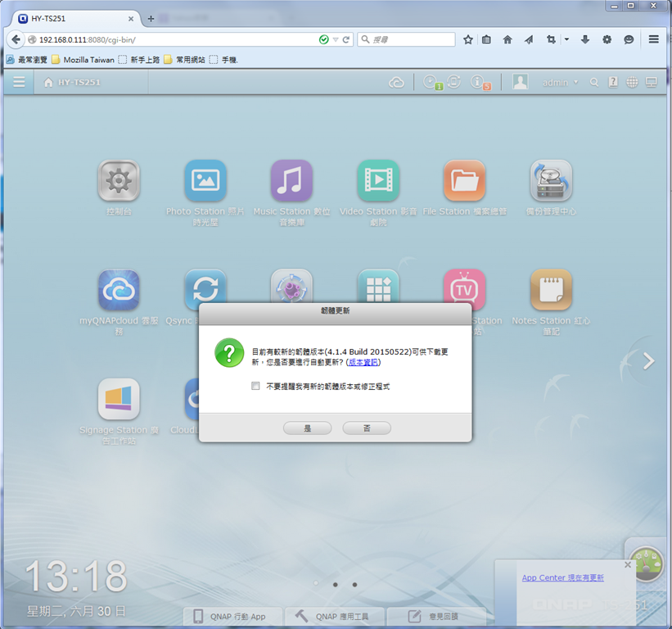The width and height of the screenshot is (672, 629).
Task: Close the HY-TS251 tab
Action: [x=131, y=19]
